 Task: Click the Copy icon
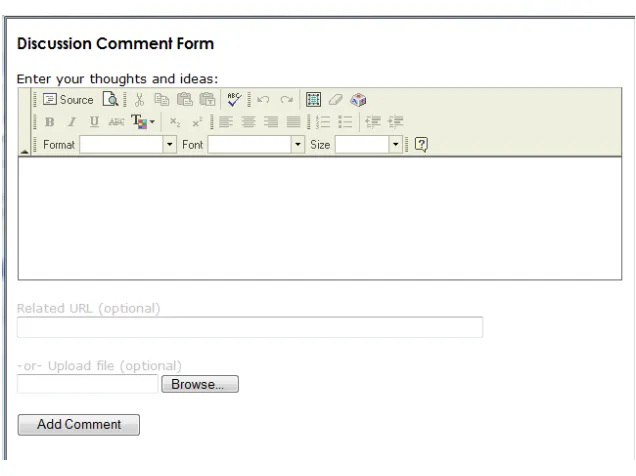tap(162, 99)
